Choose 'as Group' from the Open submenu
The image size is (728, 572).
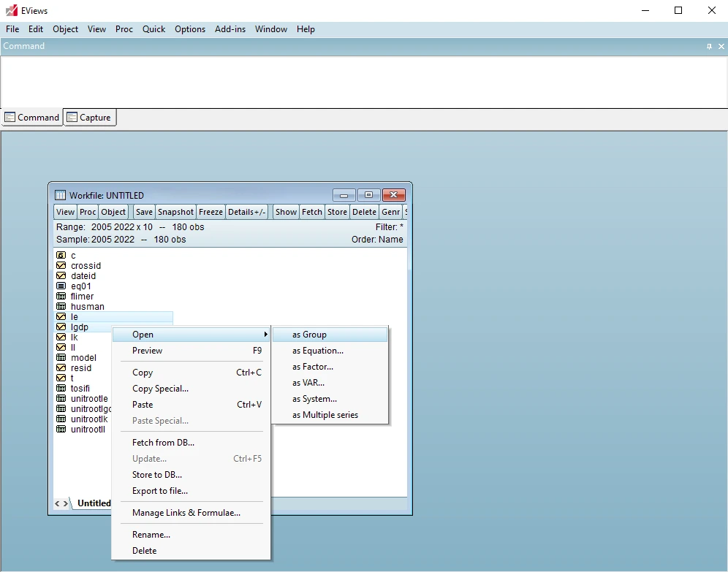tap(309, 335)
